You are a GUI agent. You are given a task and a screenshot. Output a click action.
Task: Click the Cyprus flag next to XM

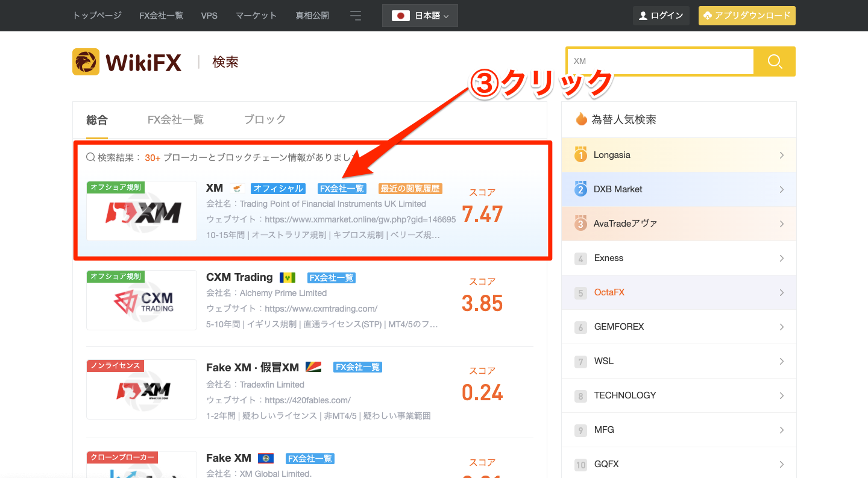pos(237,189)
